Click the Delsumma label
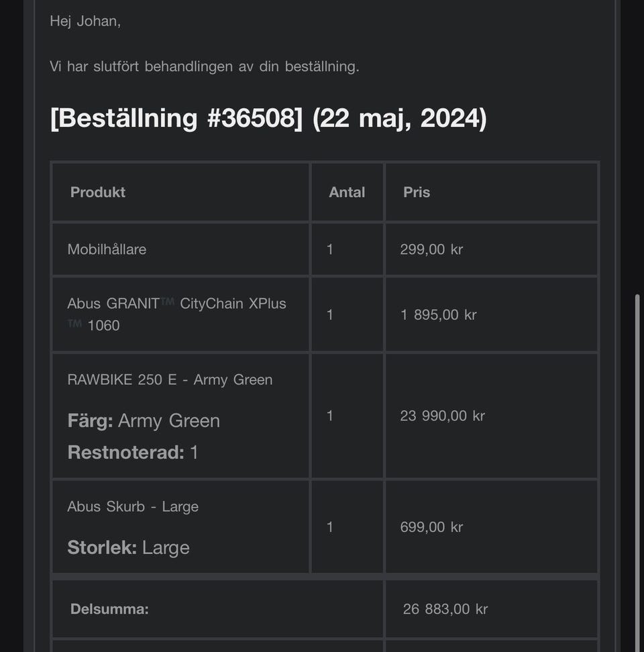The width and height of the screenshot is (644, 652). click(x=109, y=609)
